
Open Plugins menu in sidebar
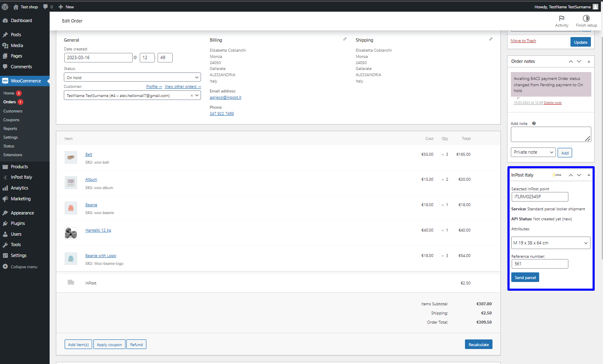click(18, 223)
